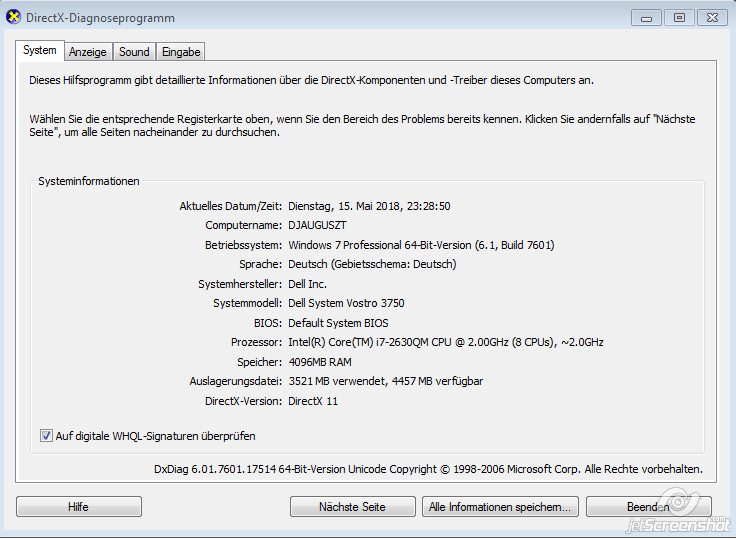The width and height of the screenshot is (736, 539).
Task: Go to Nächste Seite
Action: (353, 507)
